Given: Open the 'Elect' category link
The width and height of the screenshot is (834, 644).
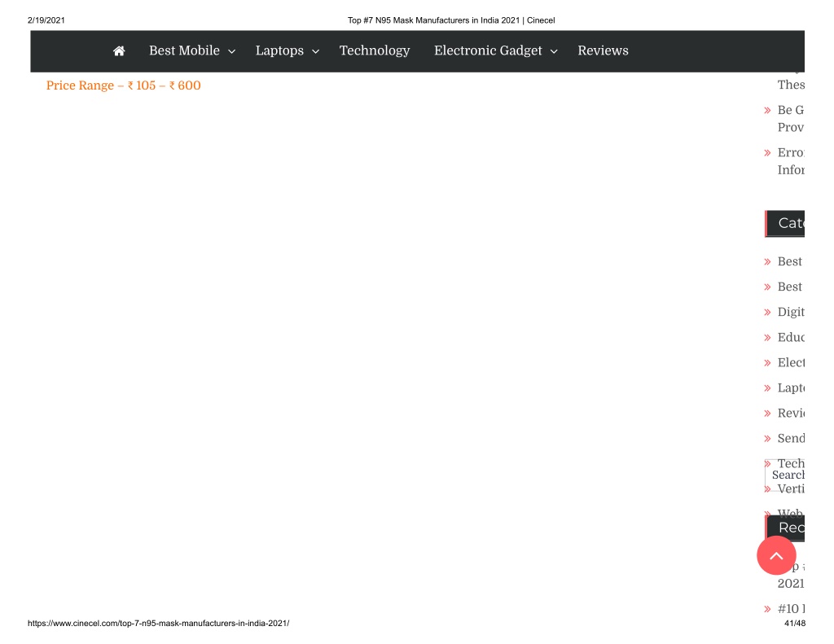Looking at the screenshot, I should pyautogui.click(x=791, y=362).
